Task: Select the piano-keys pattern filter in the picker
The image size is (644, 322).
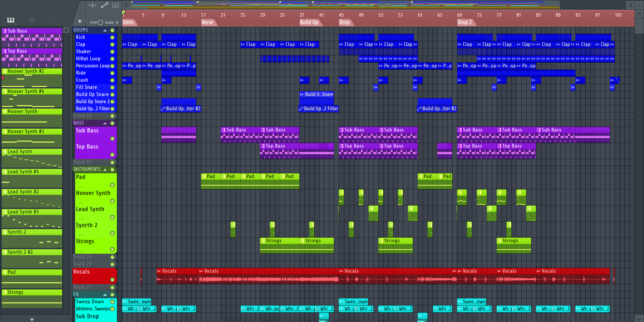Action: pos(11,20)
